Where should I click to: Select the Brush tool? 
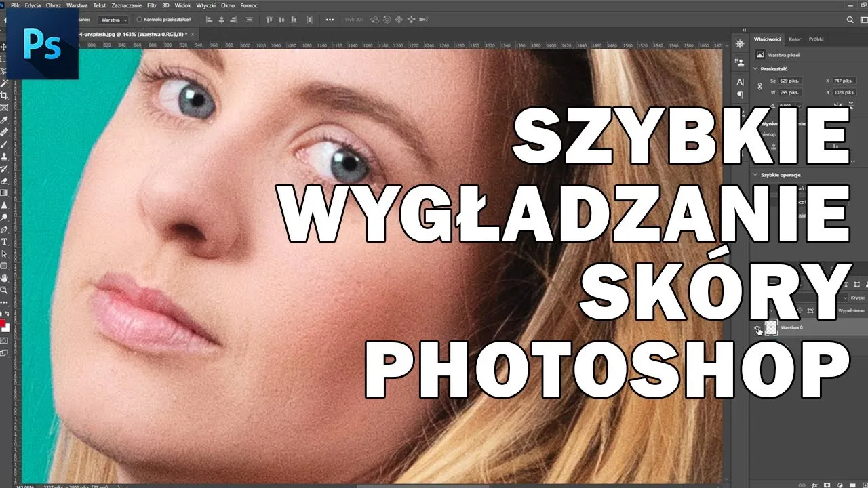point(4,144)
